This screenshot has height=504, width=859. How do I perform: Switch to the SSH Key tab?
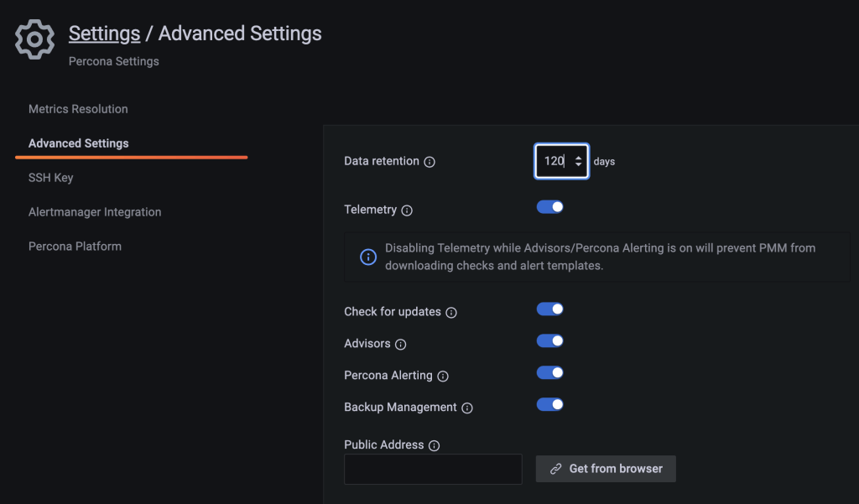click(51, 178)
